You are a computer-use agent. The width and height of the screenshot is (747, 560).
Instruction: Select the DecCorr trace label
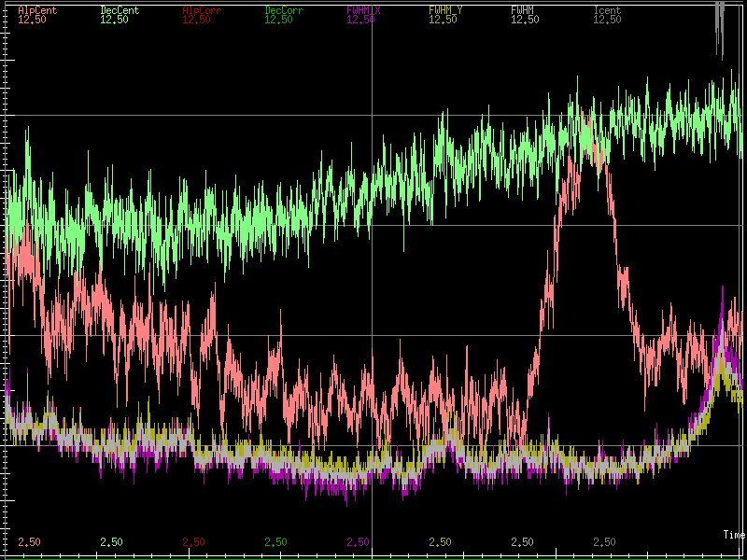coord(284,10)
